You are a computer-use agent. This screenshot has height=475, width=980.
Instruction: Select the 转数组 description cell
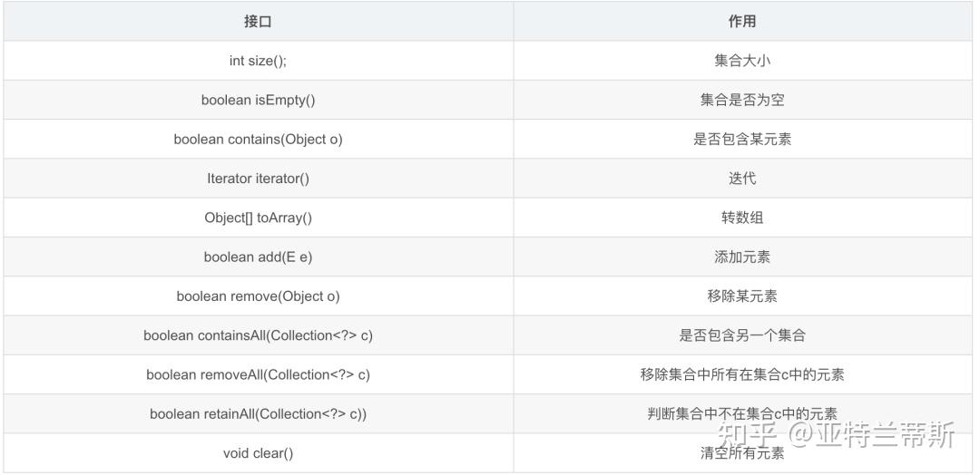[742, 218]
